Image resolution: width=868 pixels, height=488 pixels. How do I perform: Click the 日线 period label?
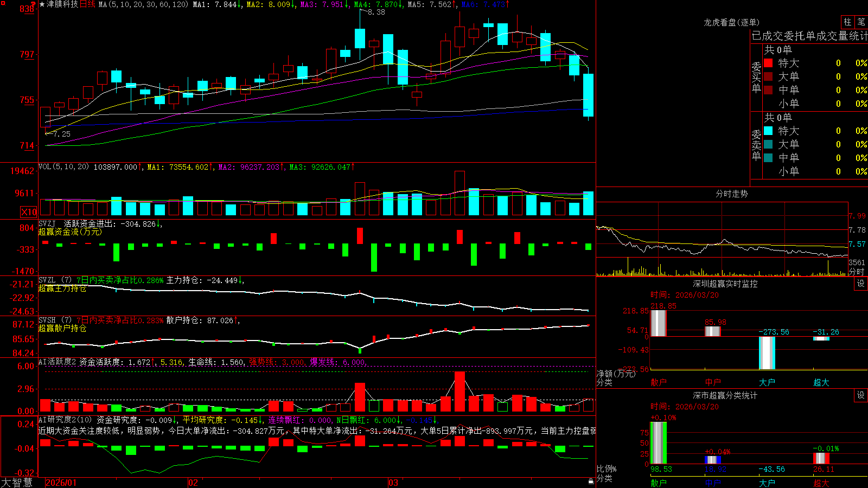coord(87,4)
